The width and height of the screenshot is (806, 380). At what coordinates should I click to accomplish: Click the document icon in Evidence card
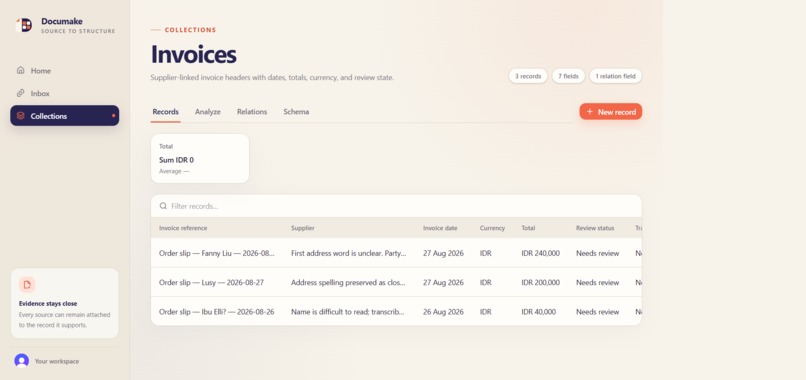point(27,284)
